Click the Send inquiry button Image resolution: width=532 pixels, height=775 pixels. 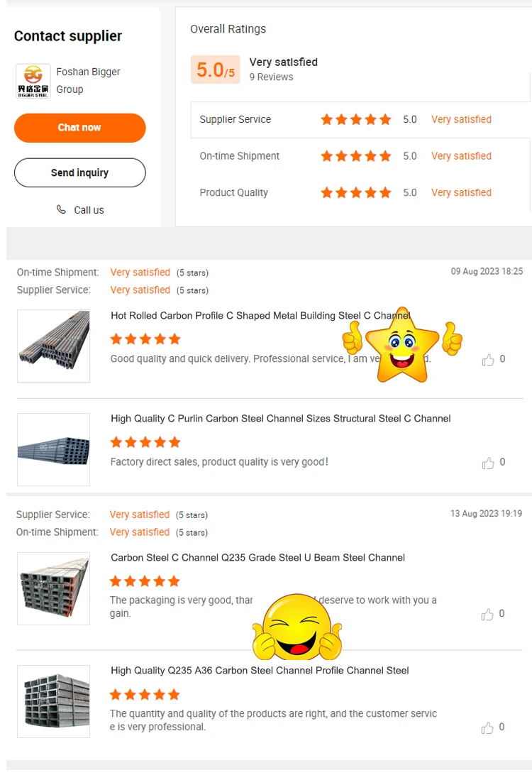pyautogui.click(x=80, y=172)
